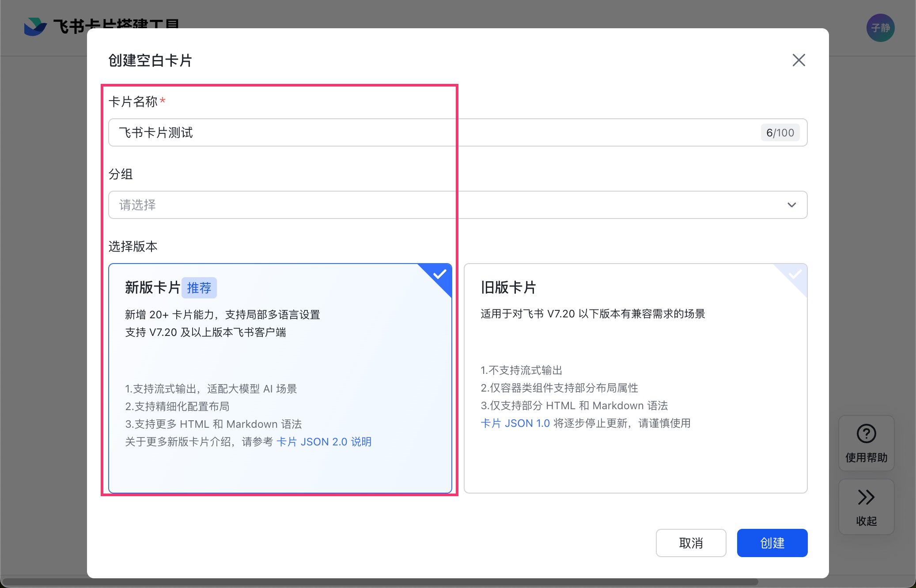Viewport: 916px width, 588px height.
Task: Click the 取消 button
Action: tap(691, 543)
